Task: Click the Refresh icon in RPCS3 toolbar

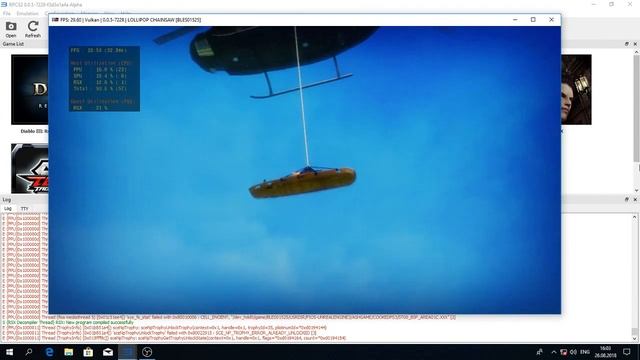Action: (33, 29)
